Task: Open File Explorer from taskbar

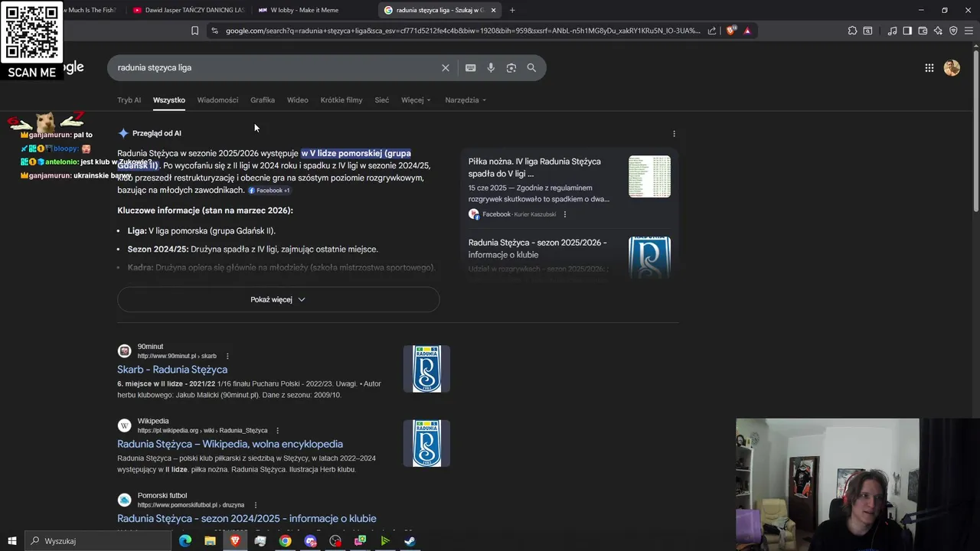Action: pyautogui.click(x=210, y=541)
